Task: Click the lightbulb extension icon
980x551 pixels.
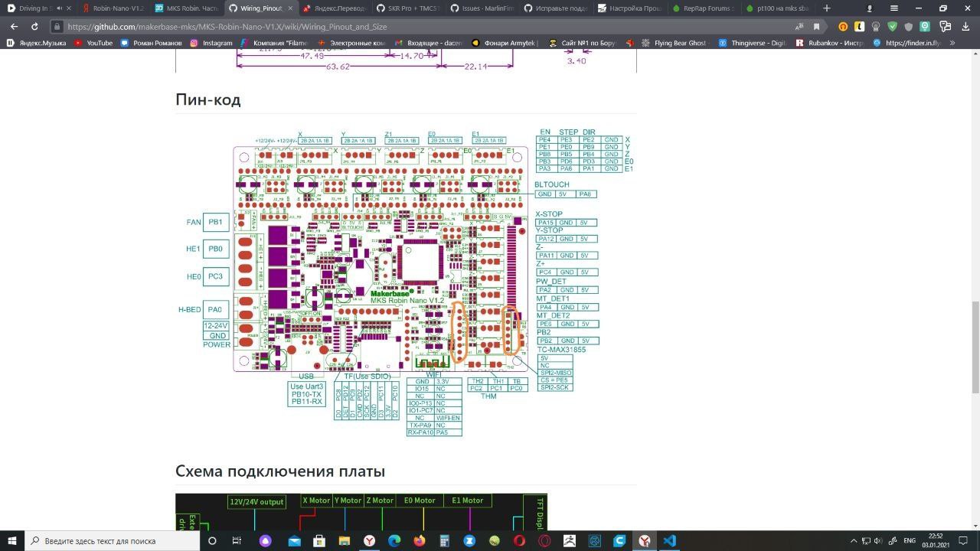Action: coord(876,26)
